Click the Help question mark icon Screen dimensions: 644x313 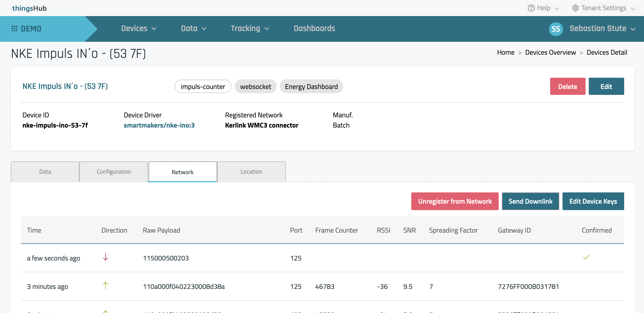tap(531, 8)
